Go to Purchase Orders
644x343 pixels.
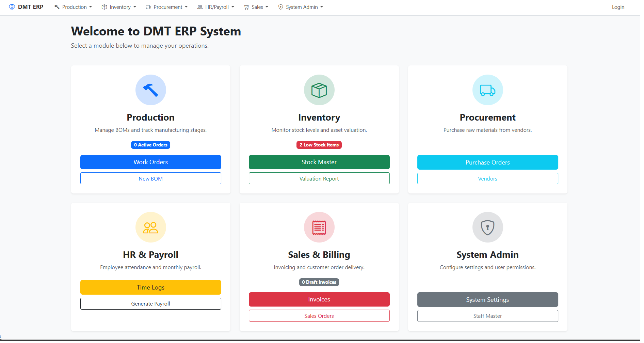[487, 162]
